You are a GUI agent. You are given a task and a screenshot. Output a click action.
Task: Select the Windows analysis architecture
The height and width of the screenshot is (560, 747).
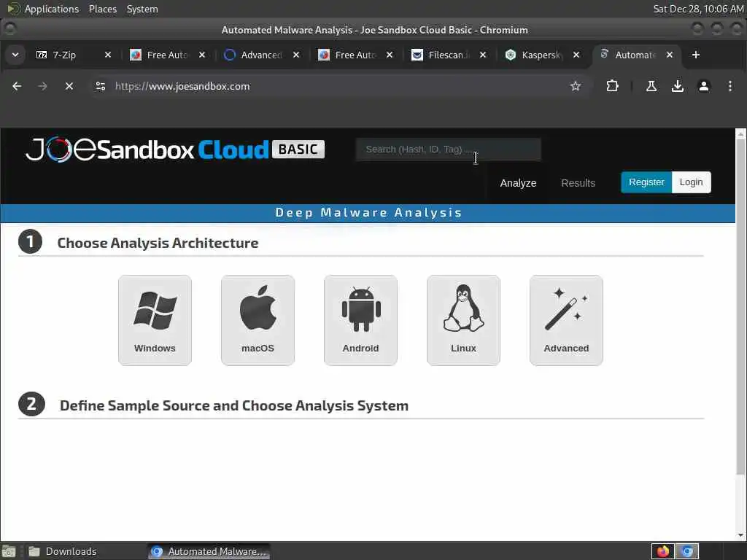tap(155, 320)
